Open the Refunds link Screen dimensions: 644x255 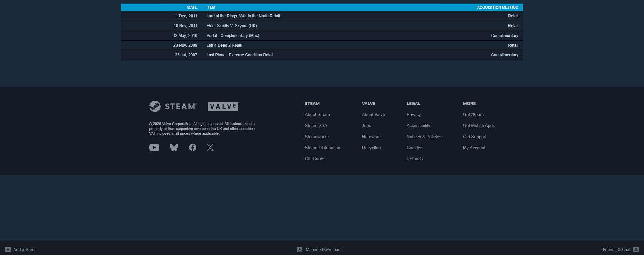pos(415,159)
